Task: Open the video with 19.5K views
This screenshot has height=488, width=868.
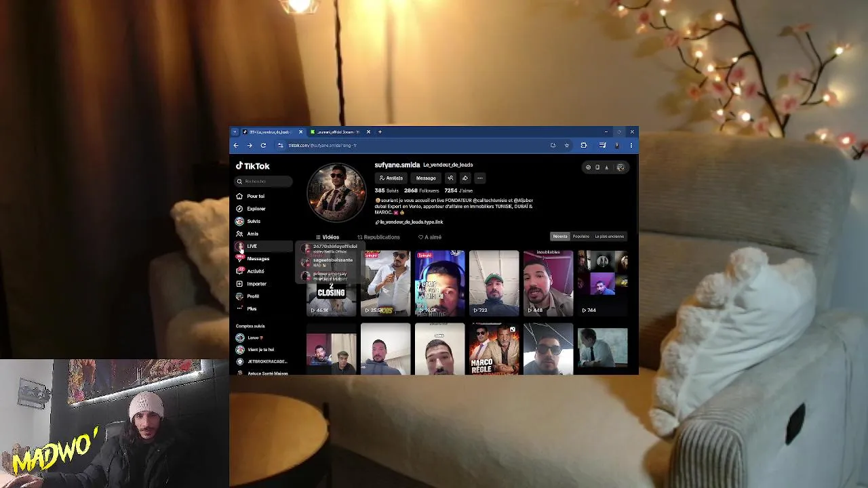Action: point(439,283)
